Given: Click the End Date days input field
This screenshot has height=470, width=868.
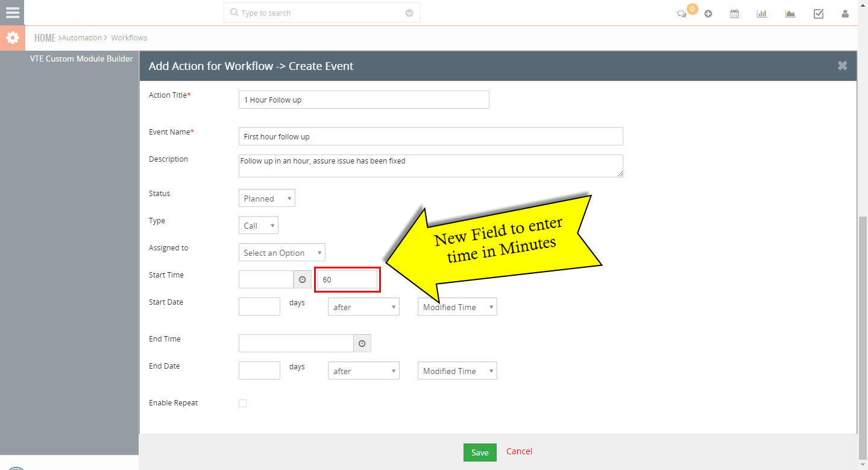Looking at the screenshot, I should point(259,370).
